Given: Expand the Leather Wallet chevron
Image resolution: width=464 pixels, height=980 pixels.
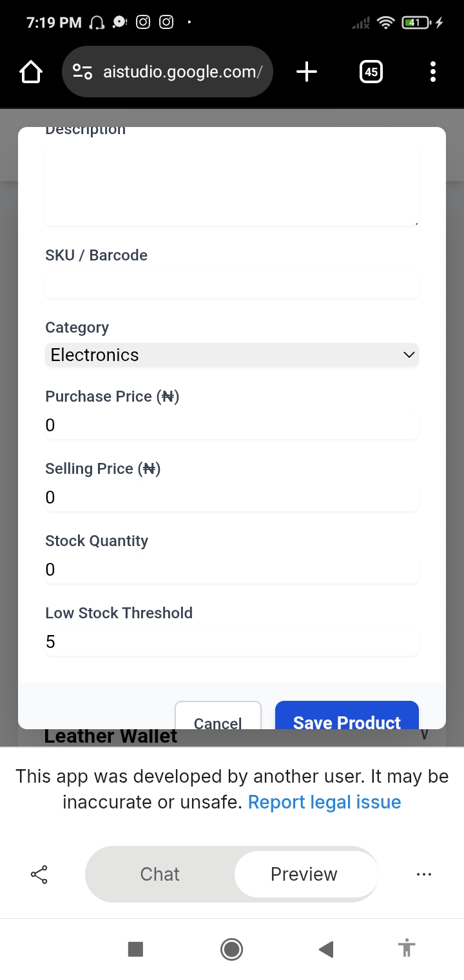Looking at the screenshot, I should (x=424, y=735).
